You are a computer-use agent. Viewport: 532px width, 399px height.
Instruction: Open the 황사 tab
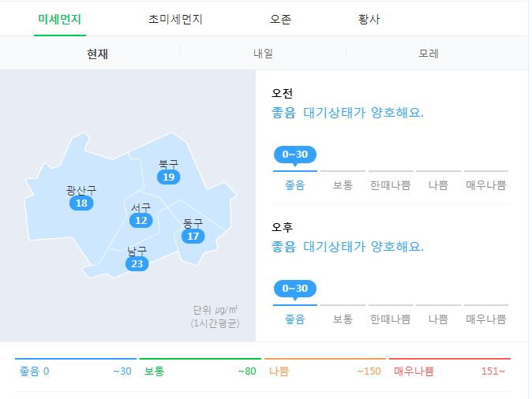point(369,20)
